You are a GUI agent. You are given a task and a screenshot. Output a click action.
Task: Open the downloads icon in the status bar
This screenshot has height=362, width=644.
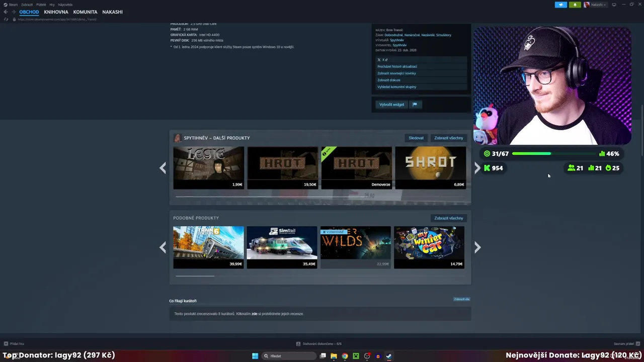click(298, 344)
